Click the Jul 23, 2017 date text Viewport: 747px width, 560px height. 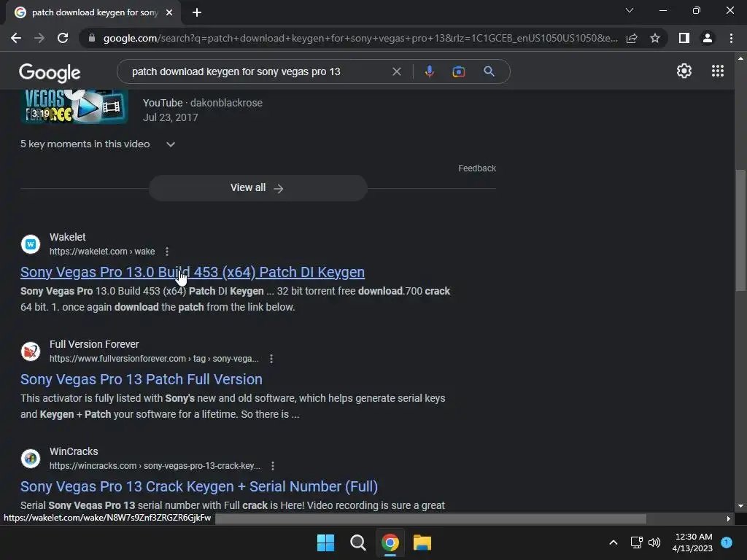[x=170, y=117]
